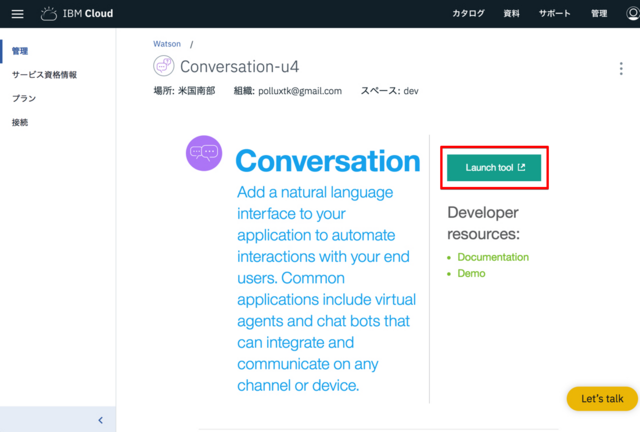Open the Documentation link

tap(493, 257)
